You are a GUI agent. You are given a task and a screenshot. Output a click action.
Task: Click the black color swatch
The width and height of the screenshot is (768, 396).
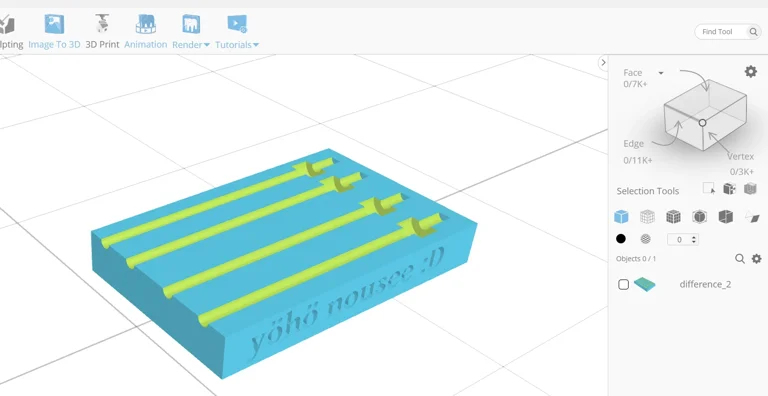click(621, 239)
